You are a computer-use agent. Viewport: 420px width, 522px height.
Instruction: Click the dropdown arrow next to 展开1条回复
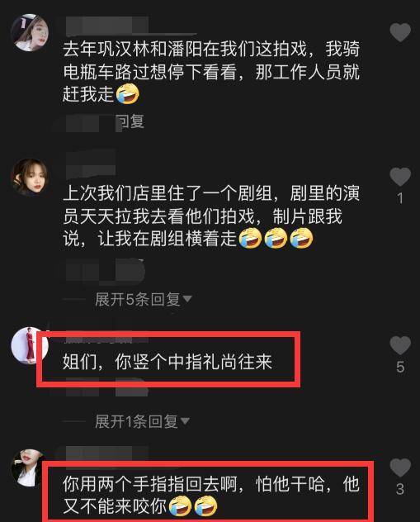[x=185, y=421]
